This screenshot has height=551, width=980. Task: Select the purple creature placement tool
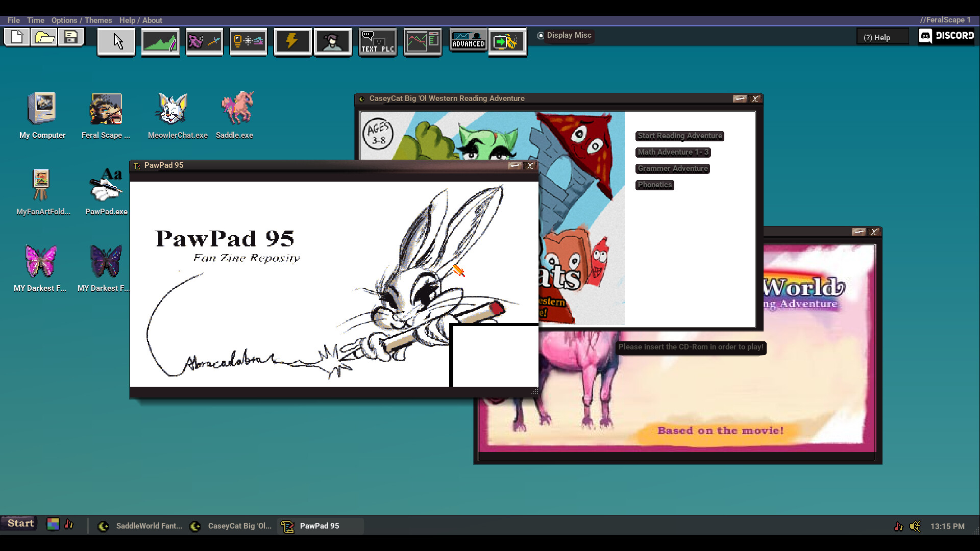coord(205,41)
